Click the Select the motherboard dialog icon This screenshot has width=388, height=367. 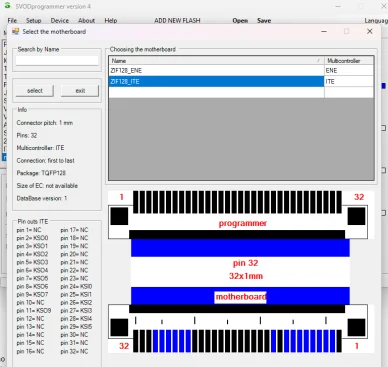[16, 31]
